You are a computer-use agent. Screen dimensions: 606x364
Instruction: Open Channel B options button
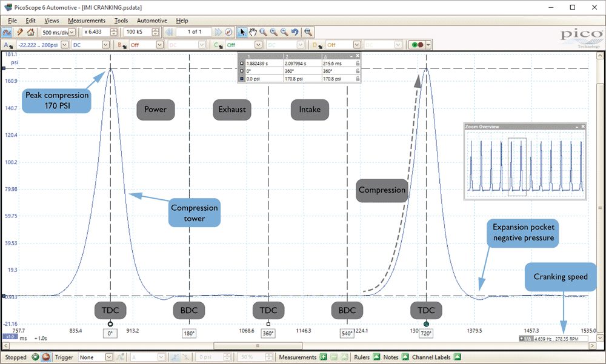coord(122,45)
